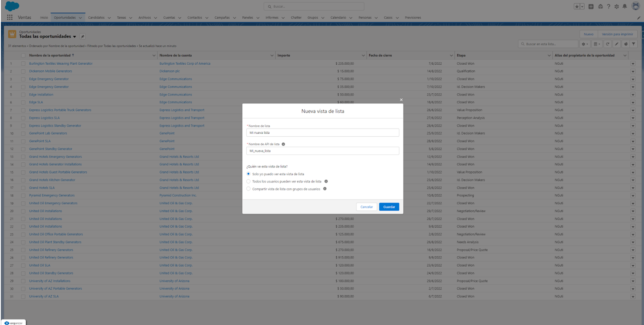Open the user profile avatar
Viewport: 644px width, 325px height.
(x=635, y=6)
